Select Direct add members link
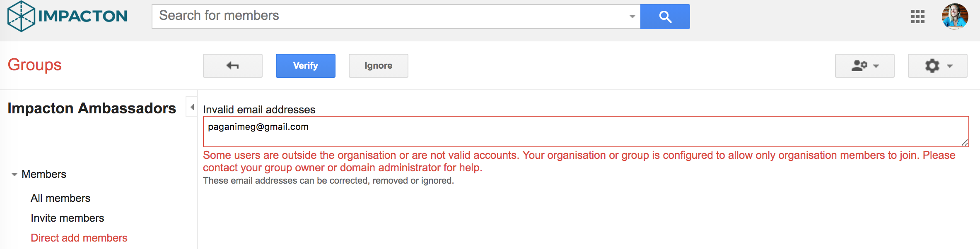This screenshot has height=249, width=980. (x=79, y=238)
